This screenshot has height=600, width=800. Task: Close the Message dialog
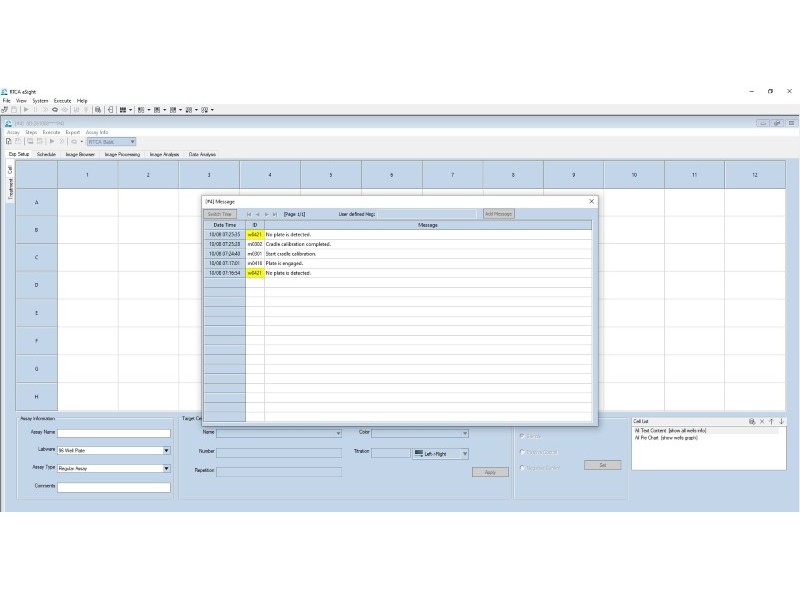coord(591,202)
